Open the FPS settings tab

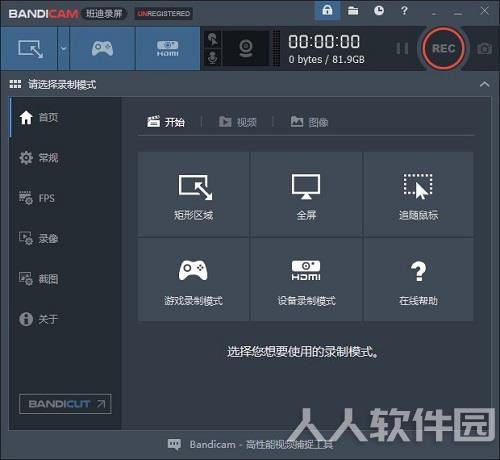click(x=65, y=198)
